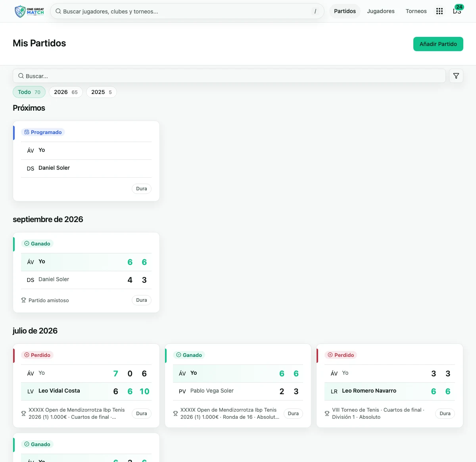Image resolution: width=476 pixels, height=462 pixels.
Task: Click the Dura tag beside "Partido amistoso"
Action: coord(142,300)
